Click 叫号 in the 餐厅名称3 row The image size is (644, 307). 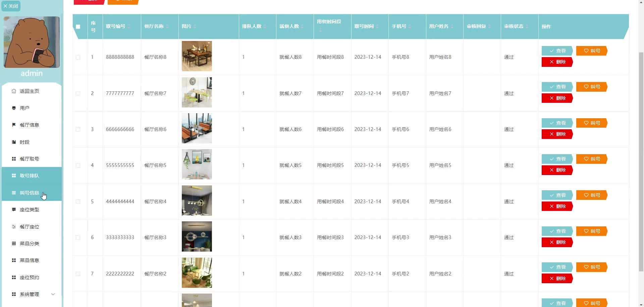pyautogui.click(x=592, y=231)
